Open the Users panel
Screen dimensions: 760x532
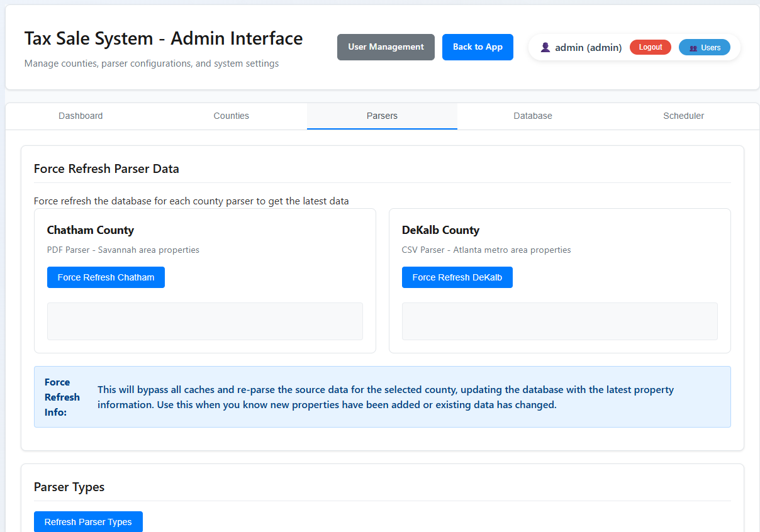click(705, 47)
